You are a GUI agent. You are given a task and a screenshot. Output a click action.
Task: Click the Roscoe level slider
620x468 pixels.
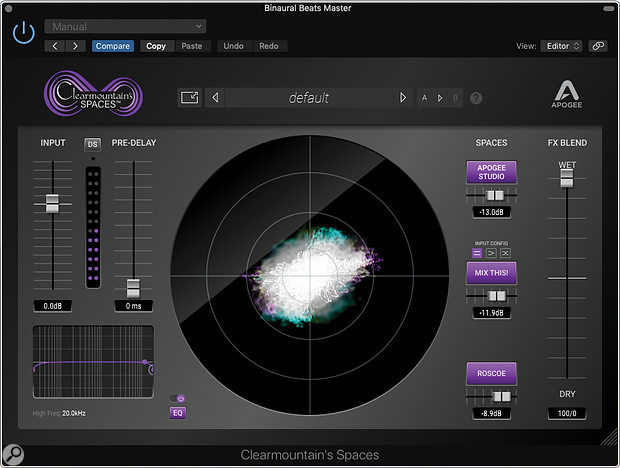502,396
